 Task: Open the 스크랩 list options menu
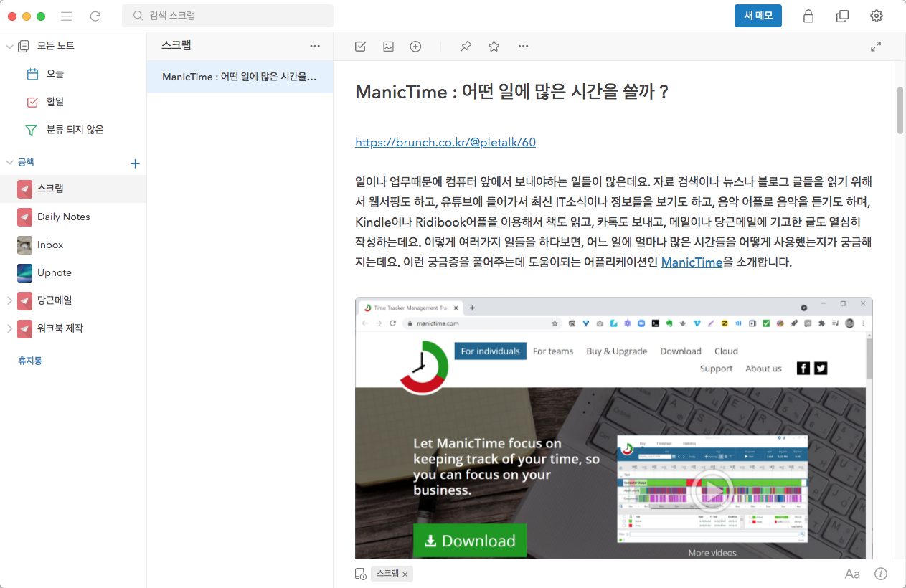315,46
